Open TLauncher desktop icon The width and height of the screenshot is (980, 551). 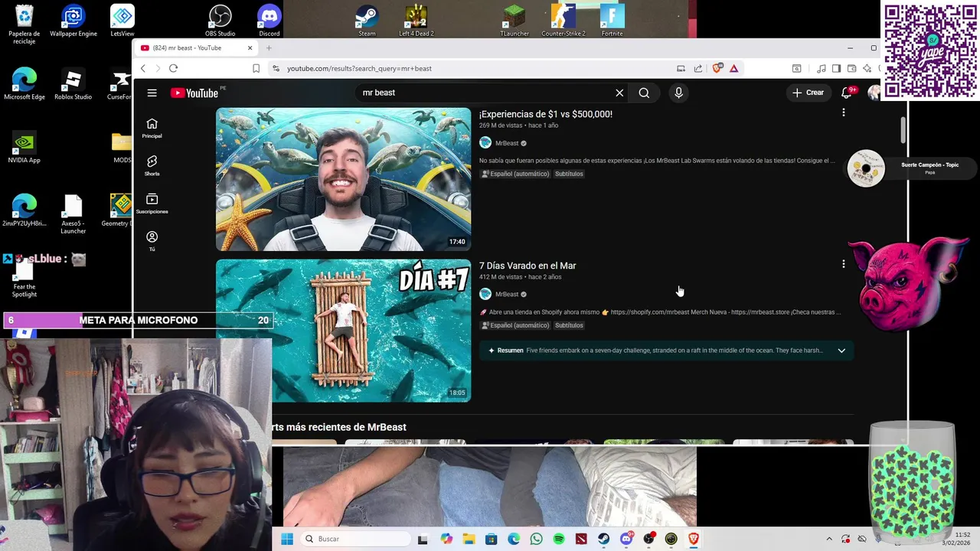(514, 20)
